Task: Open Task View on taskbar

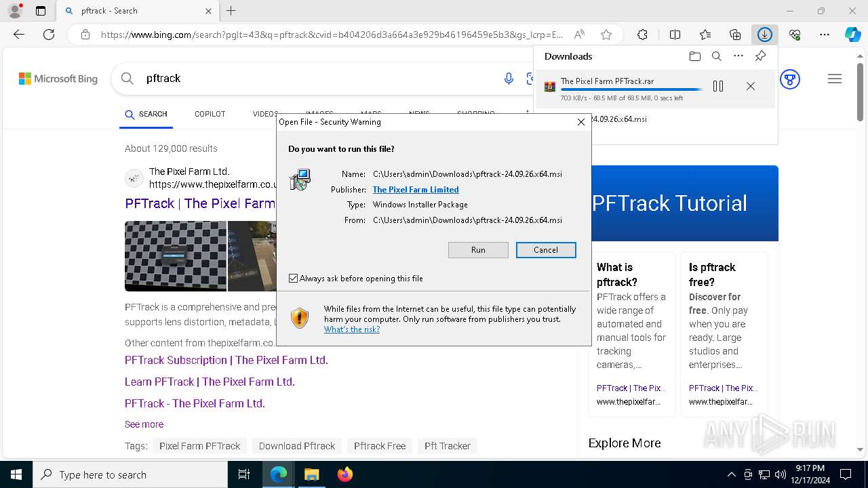Action: (244, 474)
